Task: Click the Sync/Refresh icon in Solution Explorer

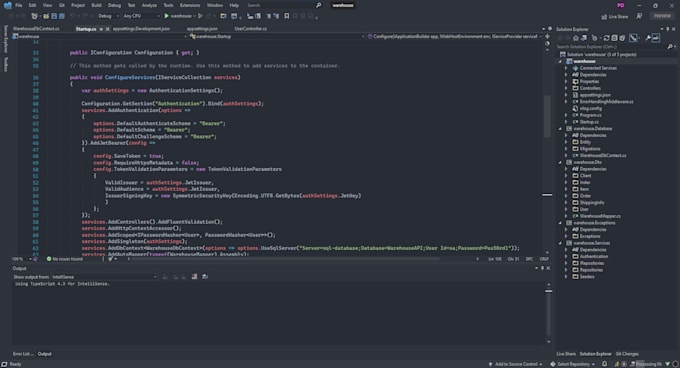Action: 606,38
